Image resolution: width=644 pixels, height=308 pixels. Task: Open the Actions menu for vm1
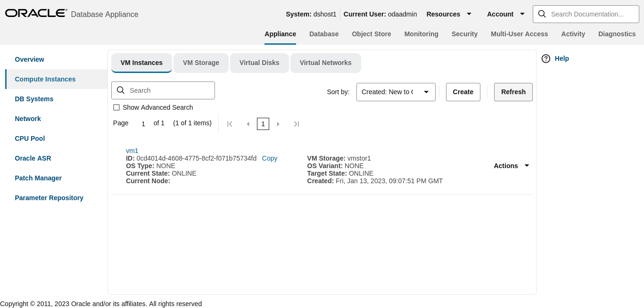pyautogui.click(x=512, y=166)
